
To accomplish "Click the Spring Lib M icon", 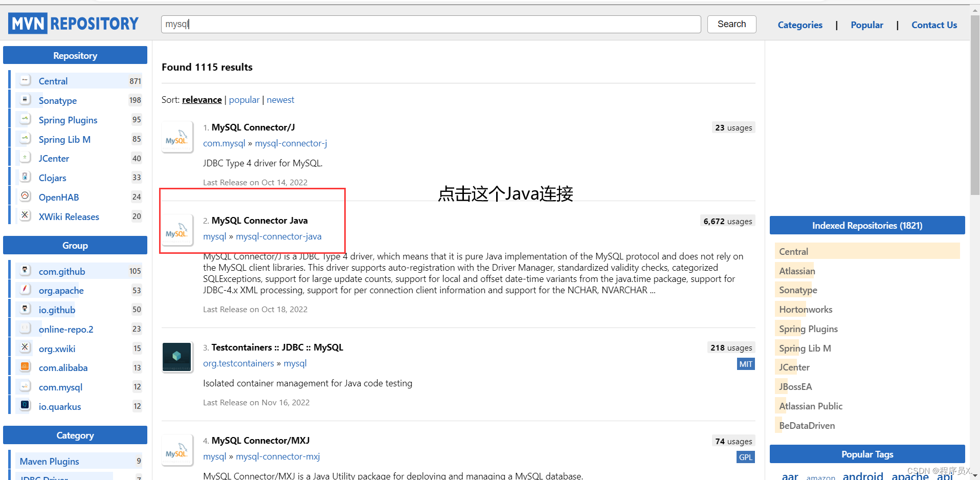I will 25,139.
